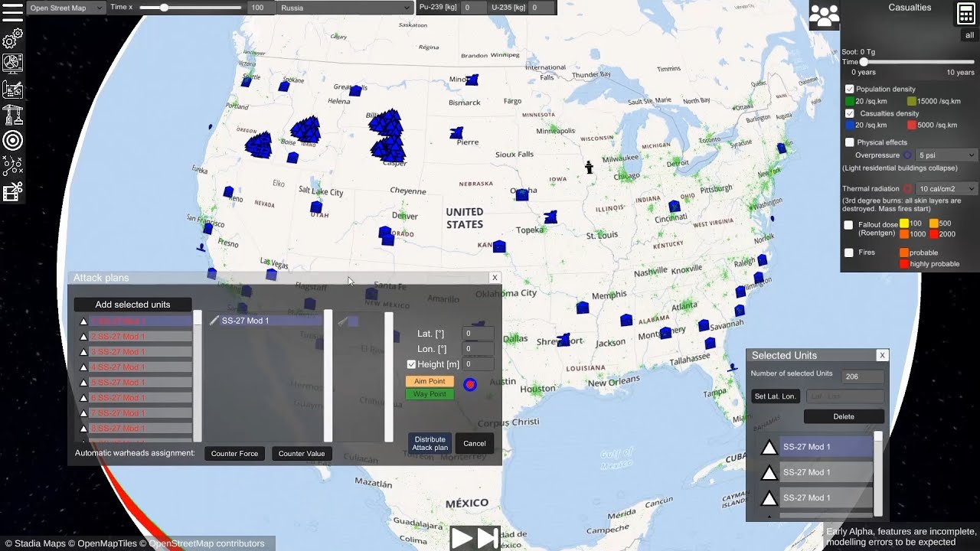Click the blue unit marker near Memphis

pos(583,308)
